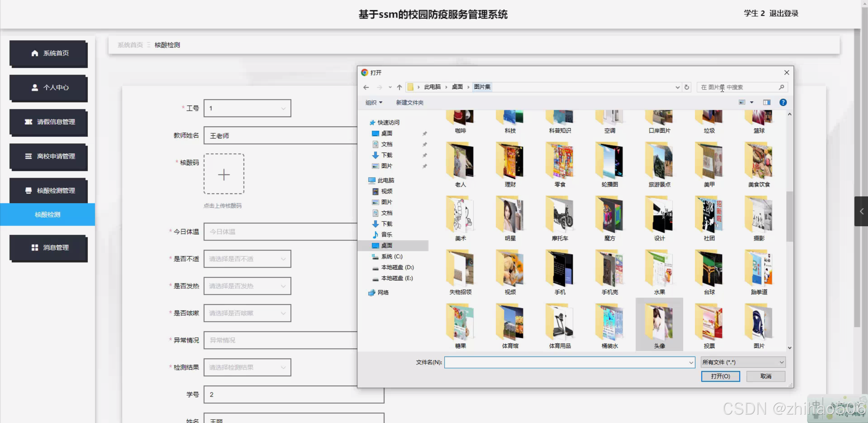The image size is (868, 423).
Task: Open file dialog help icon
Action: pyautogui.click(x=783, y=102)
